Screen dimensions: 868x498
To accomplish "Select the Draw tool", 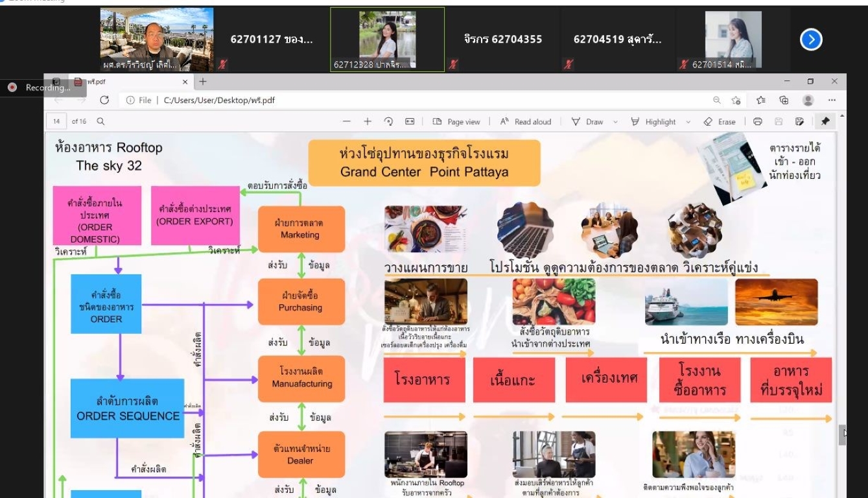I will tap(587, 121).
